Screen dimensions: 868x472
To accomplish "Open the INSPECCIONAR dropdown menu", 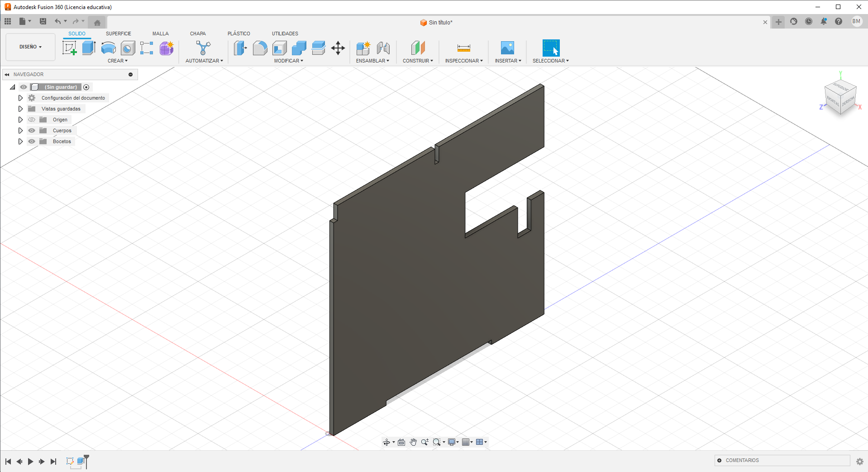I will click(464, 61).
